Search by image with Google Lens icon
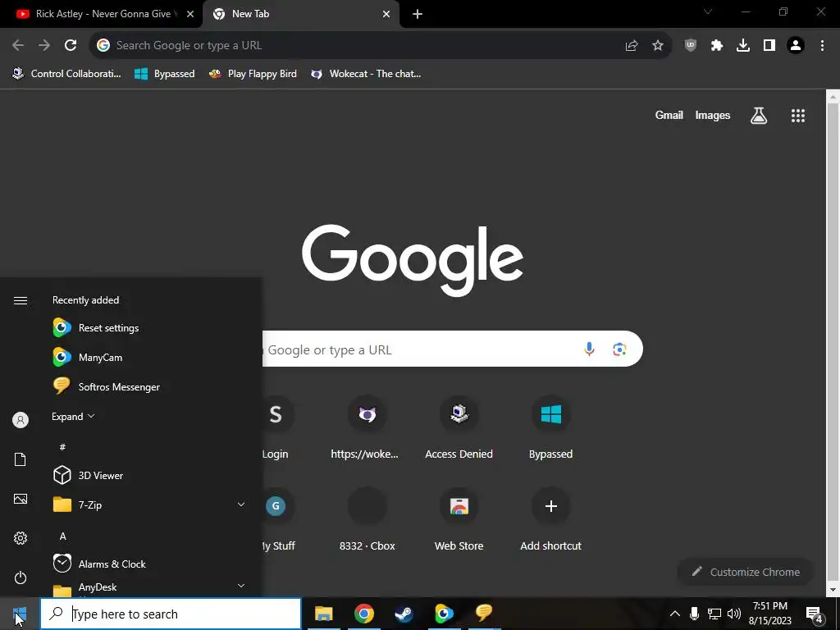The width and height of the screenshot is (840, 630). pos(619,349)
